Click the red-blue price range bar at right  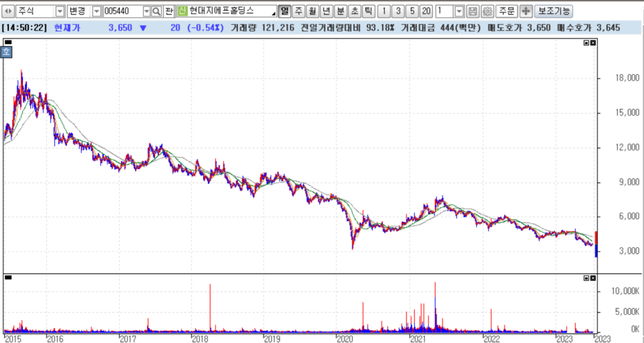click(596, 245)
